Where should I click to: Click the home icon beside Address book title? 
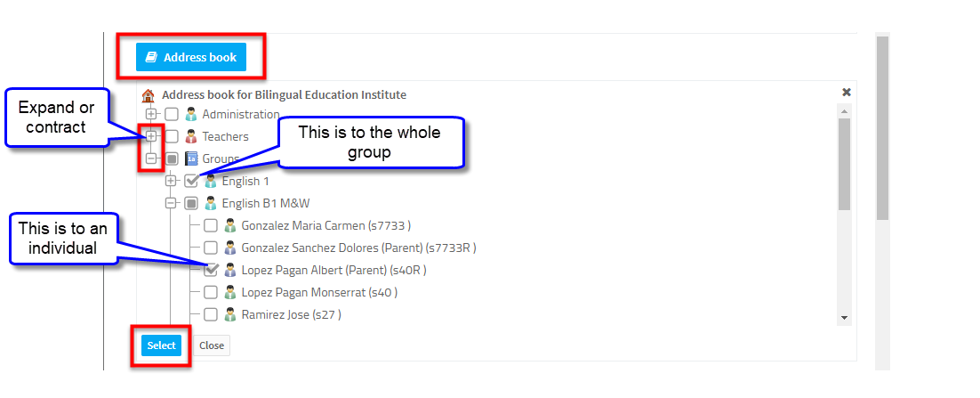click(x=149, y=95)
